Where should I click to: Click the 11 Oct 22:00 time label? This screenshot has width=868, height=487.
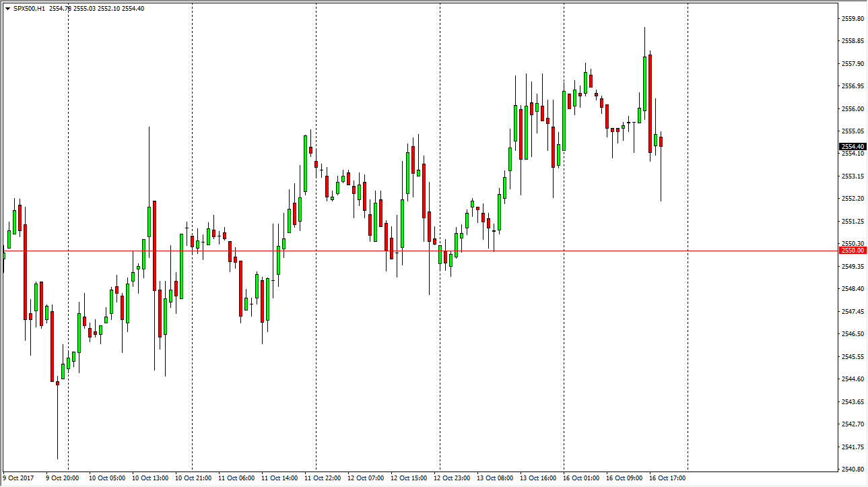(x=323, y=478)
